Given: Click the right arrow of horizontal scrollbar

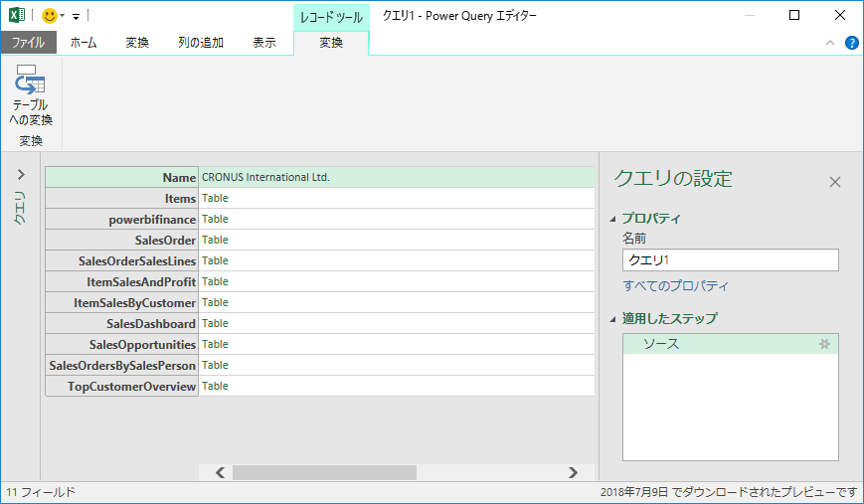Looking at the screenshot, I should pyautogui.click(x=573, y=472).
